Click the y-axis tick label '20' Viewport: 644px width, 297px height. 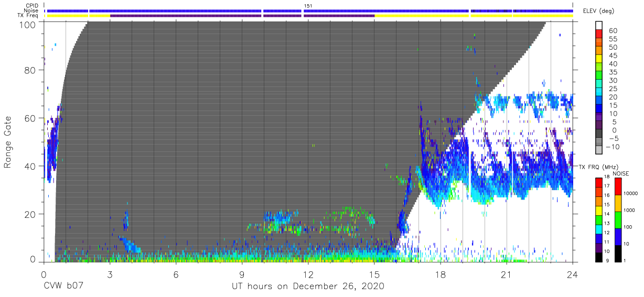click(x=31, y=214)
